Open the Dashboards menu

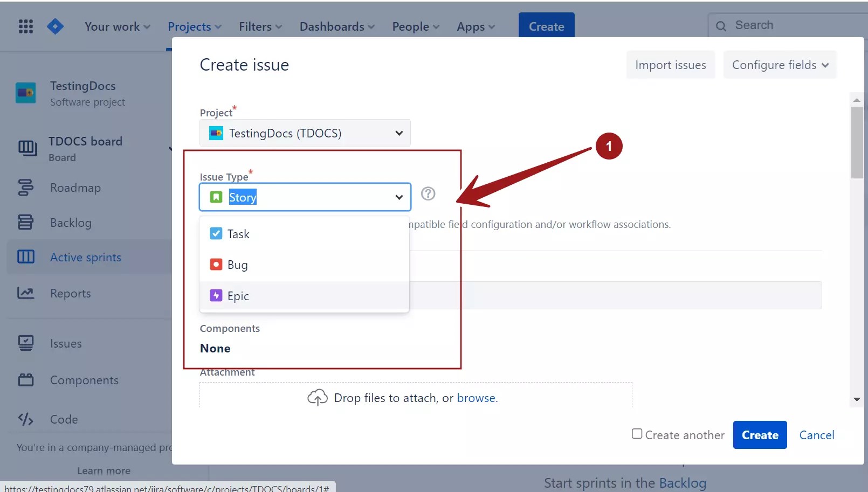[x=336, y=26]
